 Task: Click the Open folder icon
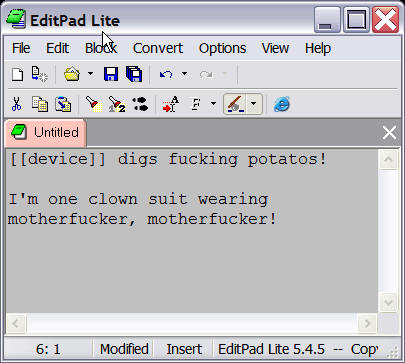coord(72,74)
